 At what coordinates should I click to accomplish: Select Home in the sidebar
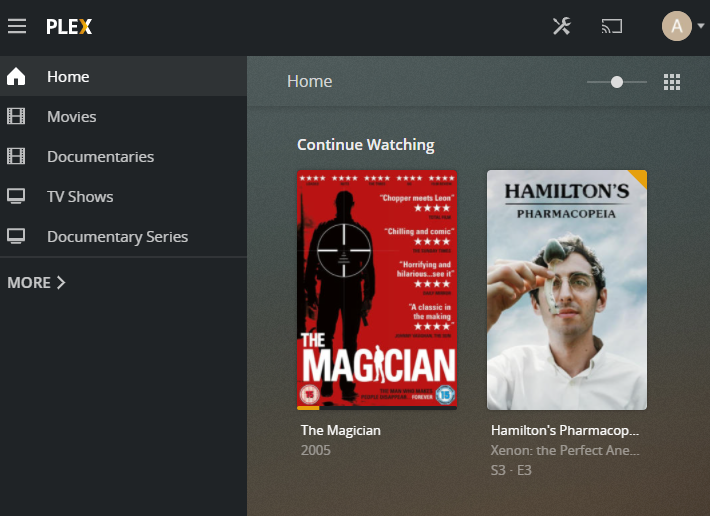pyautogui.click(x=123, y=76)
